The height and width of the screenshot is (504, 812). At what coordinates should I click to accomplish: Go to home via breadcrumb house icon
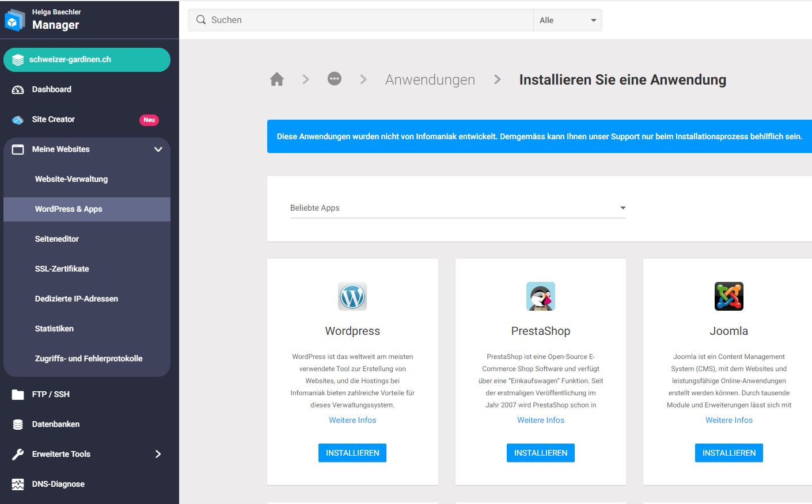[277, 79]
